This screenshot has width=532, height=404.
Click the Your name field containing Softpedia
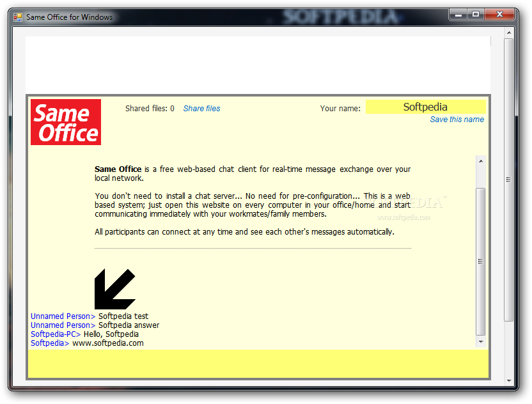pos(425,107)
